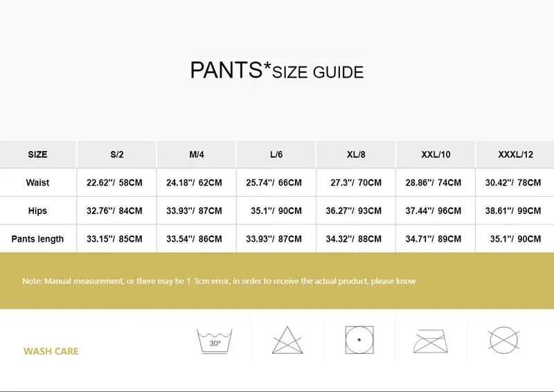This screenshot has height=392, width=554.
Task: Select the XXL/10 size column header
Action: [436, 154]
